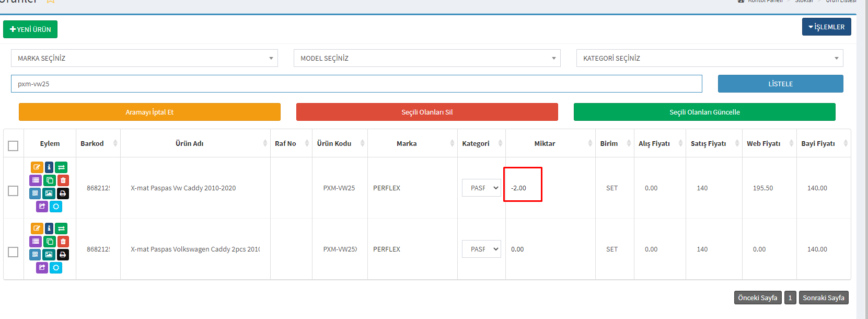Open the PASF category dropdown in first row

[481, 188]
